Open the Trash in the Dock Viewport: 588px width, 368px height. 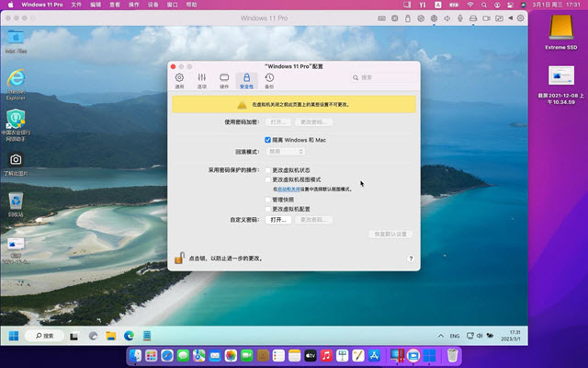[x=453, y=355]
